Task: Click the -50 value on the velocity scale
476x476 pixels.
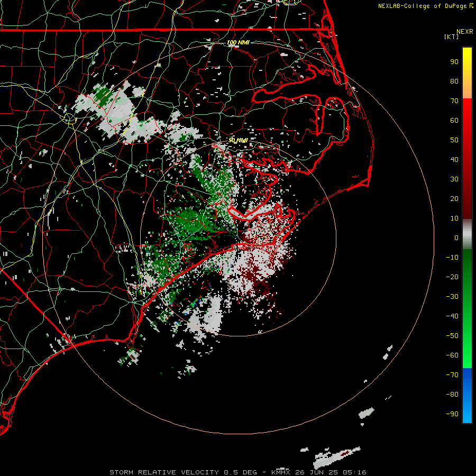Action: point(452,336)
